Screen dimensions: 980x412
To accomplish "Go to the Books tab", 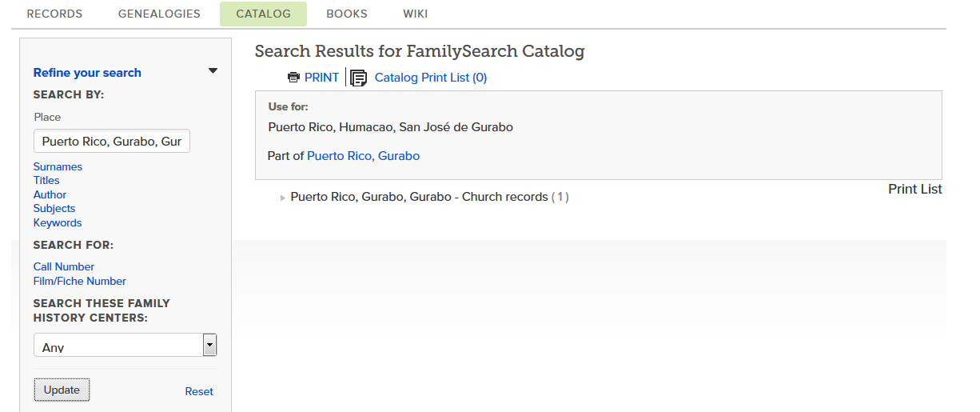I will point(347,14).
